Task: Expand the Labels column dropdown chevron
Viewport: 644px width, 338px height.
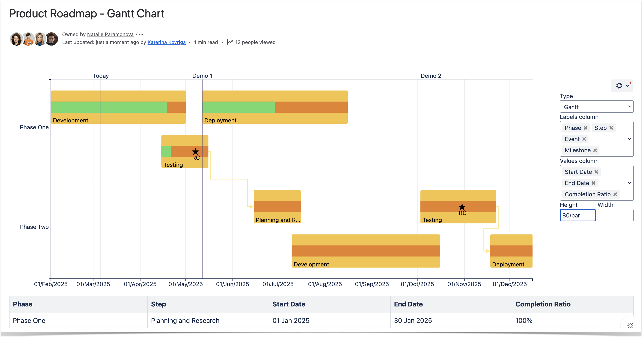Action: [629, 139]
